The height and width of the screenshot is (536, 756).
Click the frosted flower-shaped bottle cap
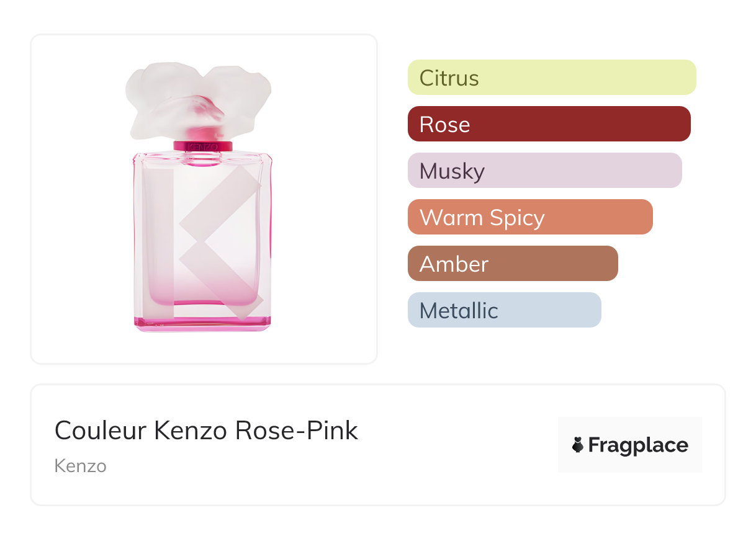(197, 98)
